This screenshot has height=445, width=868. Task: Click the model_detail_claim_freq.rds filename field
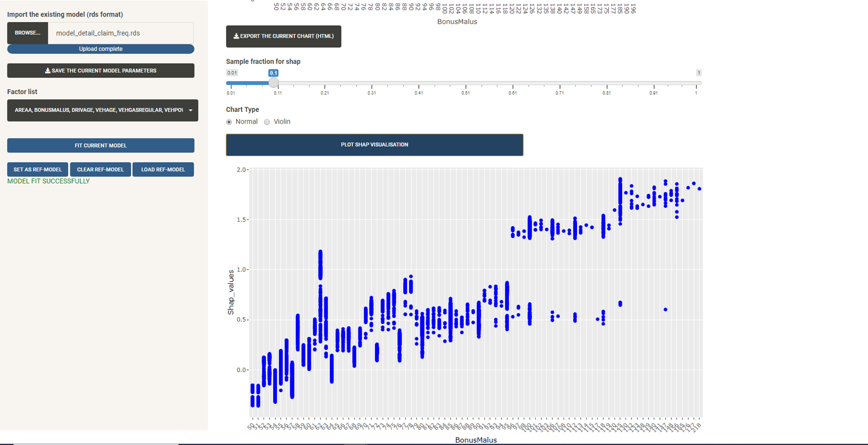click(121, 33)
